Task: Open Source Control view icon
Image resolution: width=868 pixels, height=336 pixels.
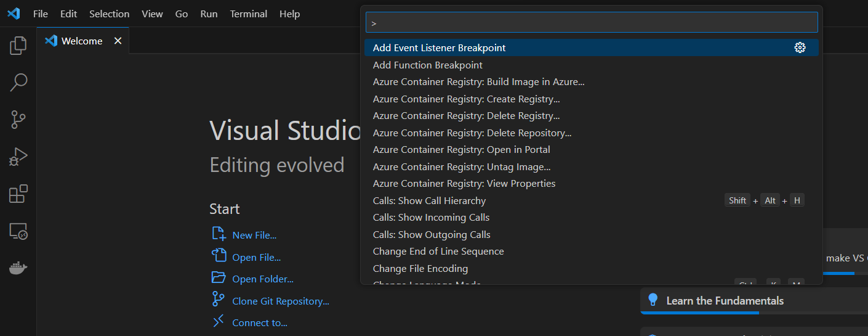Action: pyautogui.click(x=18, y=119)
